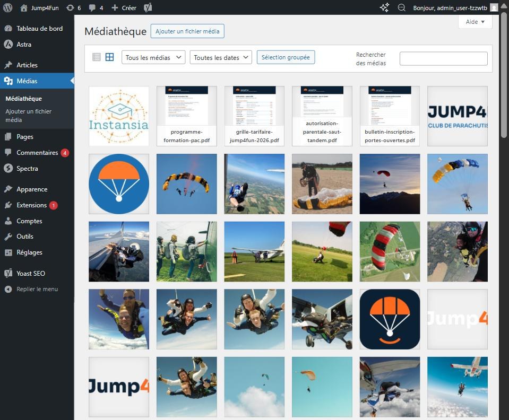The image size is (509, 420).
Task: Select the dark-text Jump4 logo thumbnail
Action: pos(119,387)
